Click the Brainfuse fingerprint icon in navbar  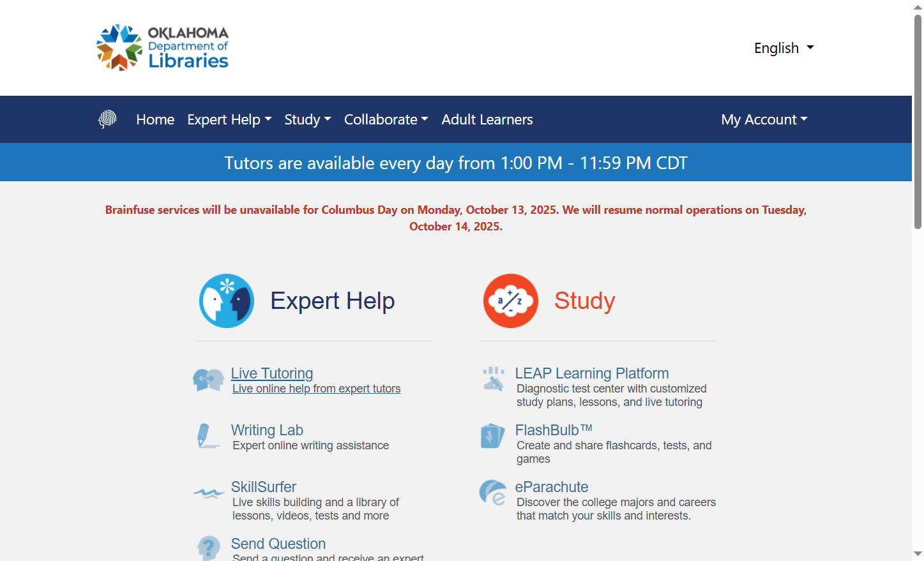(107, 119)
